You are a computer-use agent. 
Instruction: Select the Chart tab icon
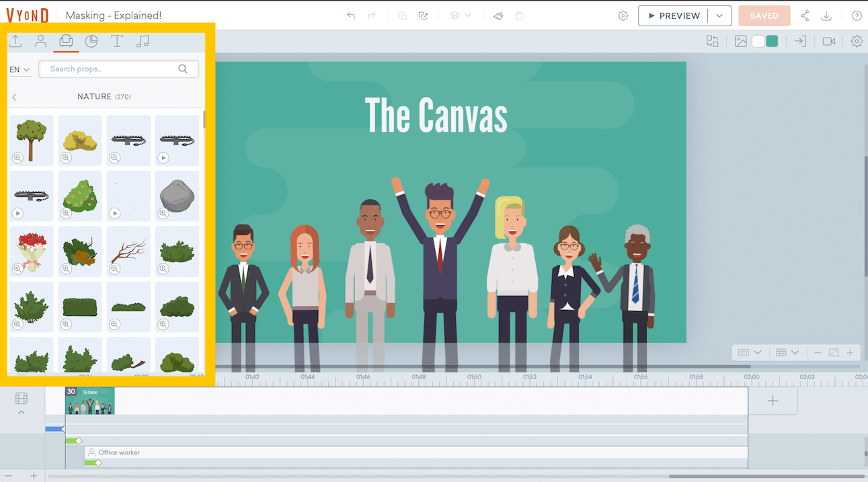[91, 42]
